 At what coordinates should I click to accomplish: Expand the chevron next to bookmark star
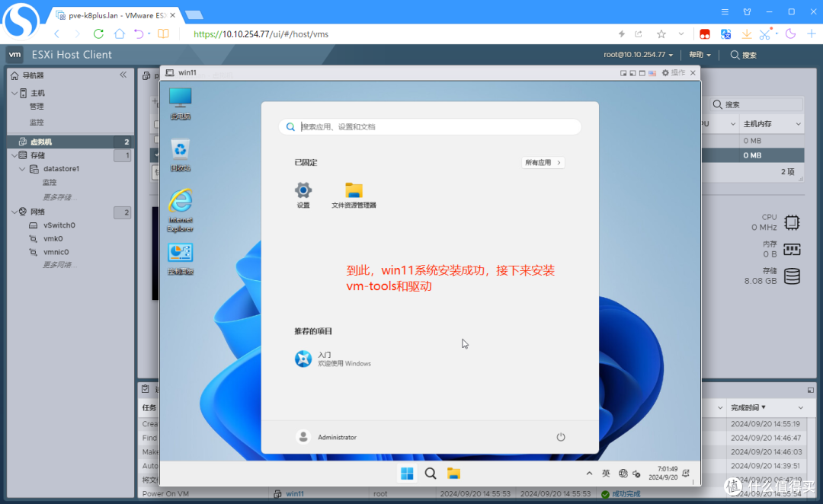[x=681, y=34]
